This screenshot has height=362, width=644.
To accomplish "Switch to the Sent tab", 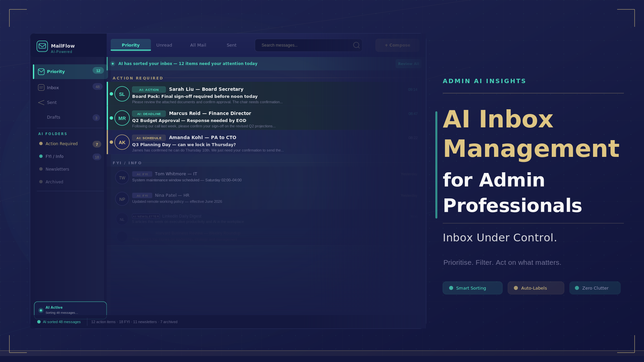I will (x=231, y=45).
